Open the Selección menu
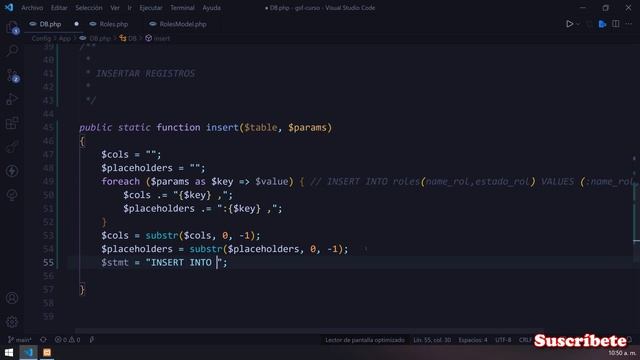 (89, 8)
